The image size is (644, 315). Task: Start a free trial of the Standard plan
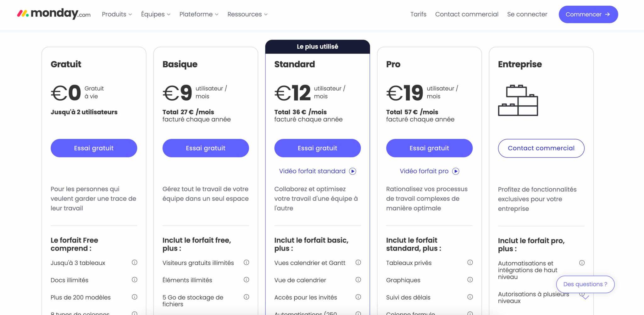tap(317, 148)
